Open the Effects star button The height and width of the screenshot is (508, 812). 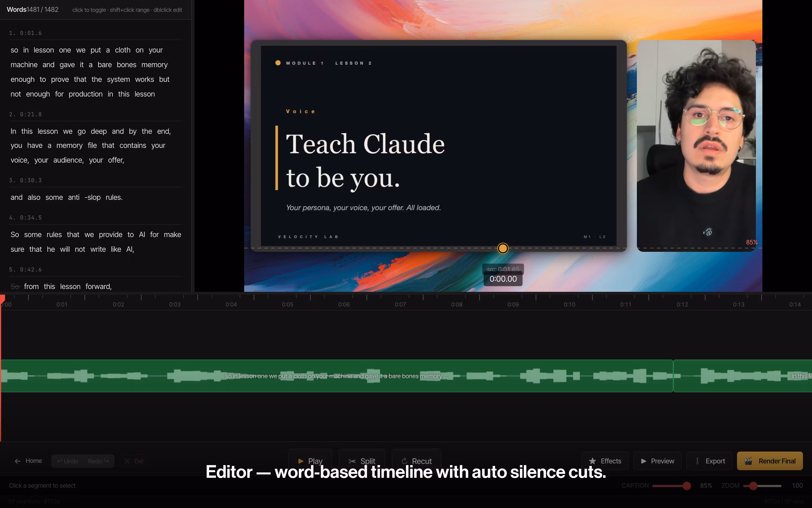coord(605,461)
